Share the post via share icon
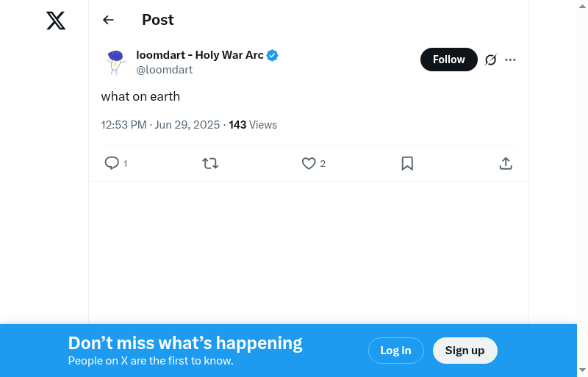This screenshot has width=588, height=377. click(506, 163)
